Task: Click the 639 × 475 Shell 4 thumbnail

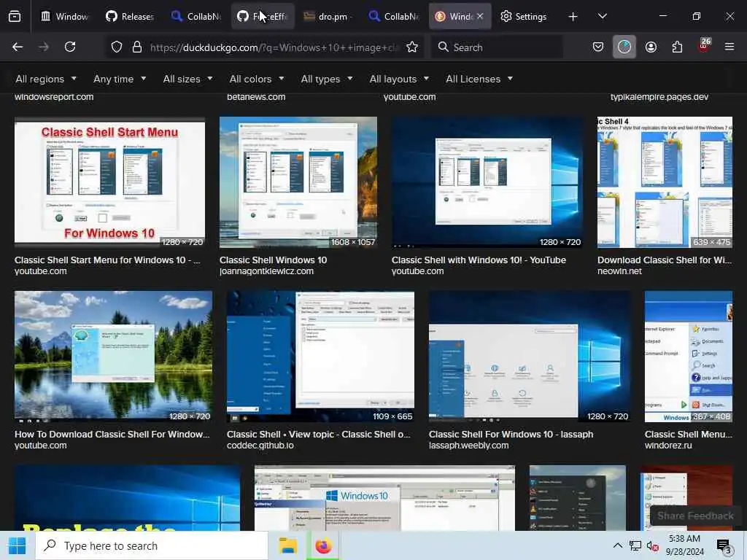Action: point(665,182)
